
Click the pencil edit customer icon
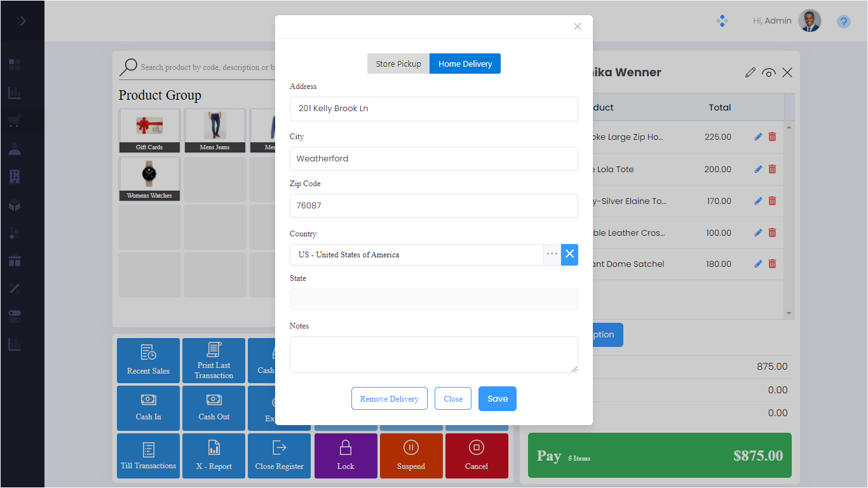(750, 72)
